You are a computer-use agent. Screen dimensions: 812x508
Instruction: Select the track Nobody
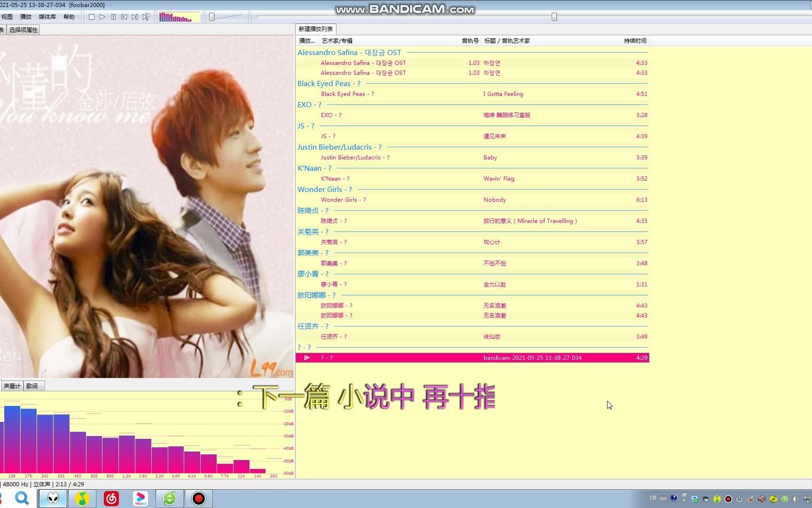(472, 200)
